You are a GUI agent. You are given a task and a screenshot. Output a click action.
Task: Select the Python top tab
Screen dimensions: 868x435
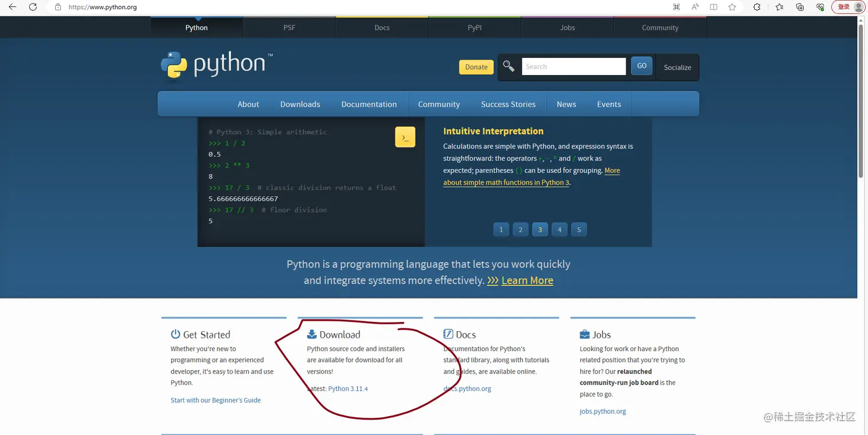(x=196, y=28)
